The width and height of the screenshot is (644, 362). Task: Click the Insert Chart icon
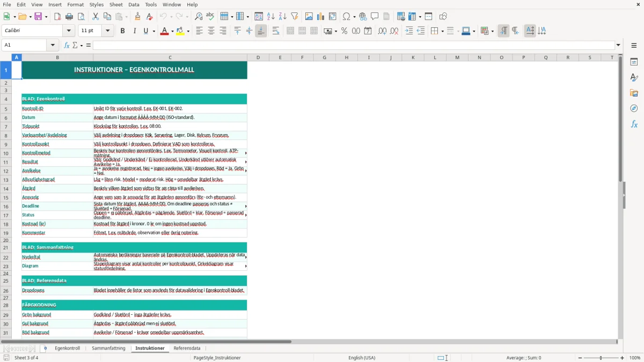click(x=321, y=17)
